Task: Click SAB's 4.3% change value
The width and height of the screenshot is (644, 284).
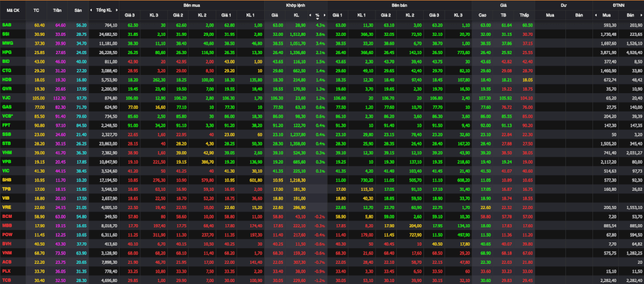Action: tap(320, 25)
